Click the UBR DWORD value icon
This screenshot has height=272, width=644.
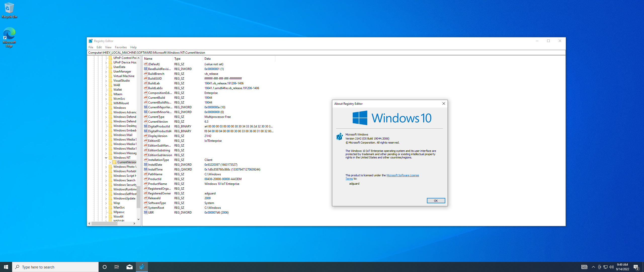145,212
